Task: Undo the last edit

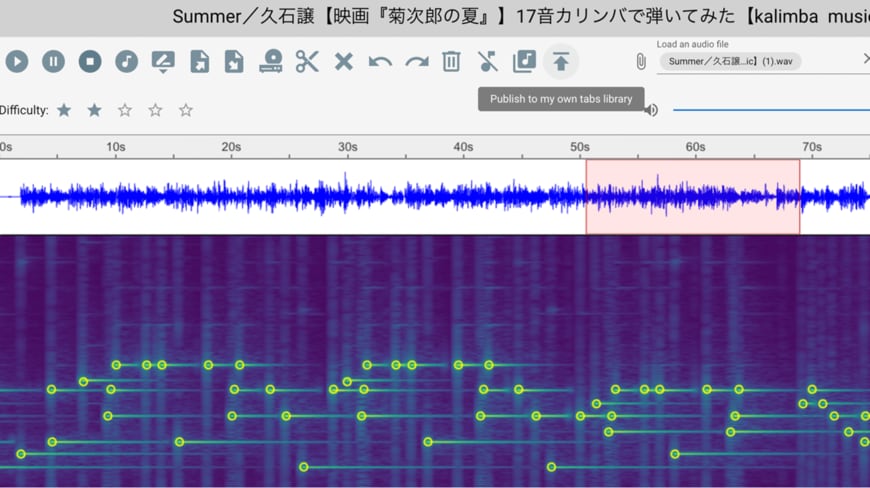Action: 380,61
